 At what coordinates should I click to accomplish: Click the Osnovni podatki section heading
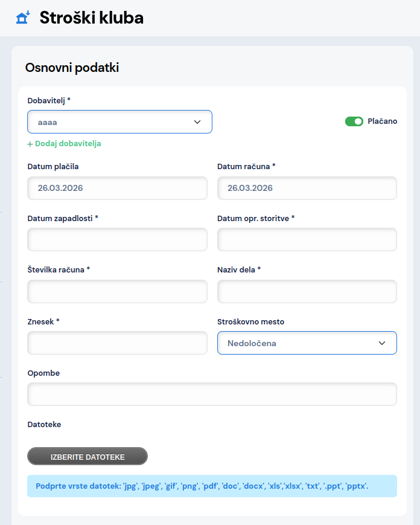pos(72,68)
